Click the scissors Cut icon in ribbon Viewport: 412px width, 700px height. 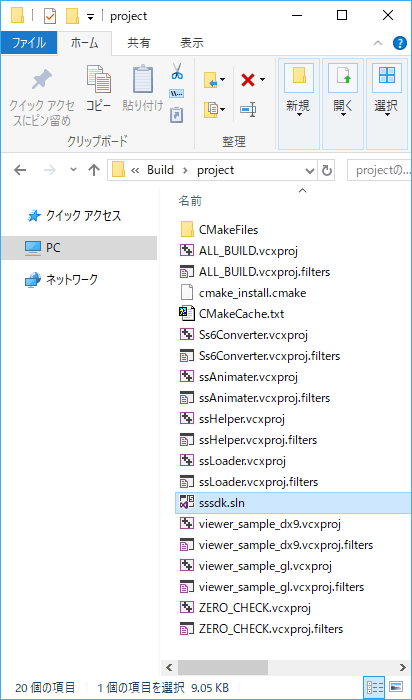click(177, 71)
